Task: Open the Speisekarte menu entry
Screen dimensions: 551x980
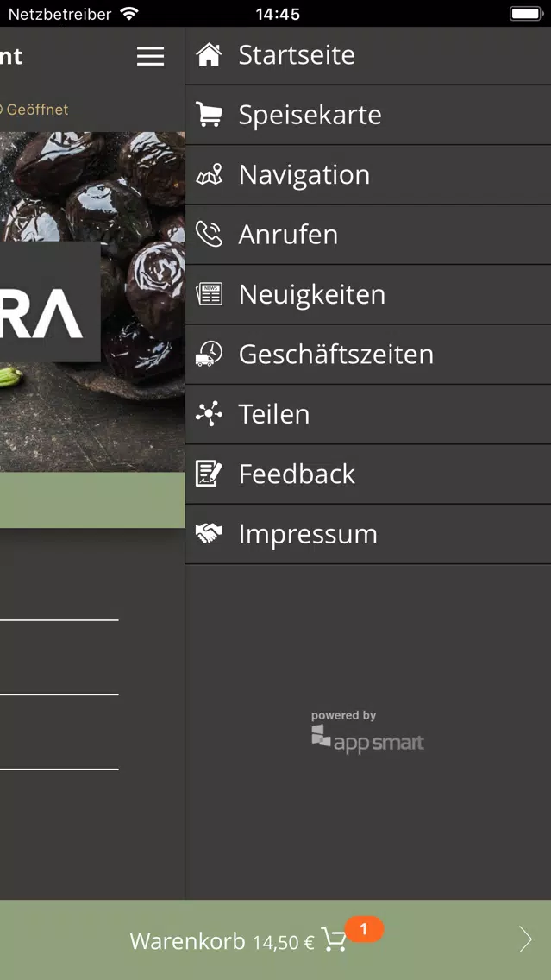Action: click(x=368, y=115)
